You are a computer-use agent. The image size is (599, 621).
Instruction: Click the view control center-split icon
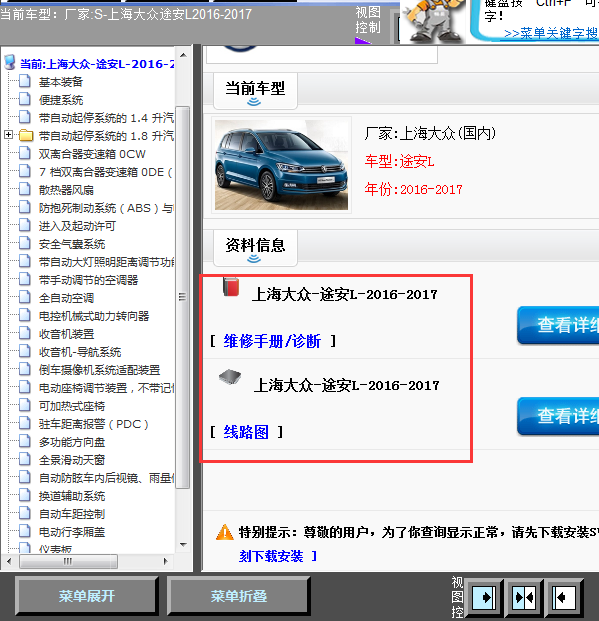click(524, 597)
